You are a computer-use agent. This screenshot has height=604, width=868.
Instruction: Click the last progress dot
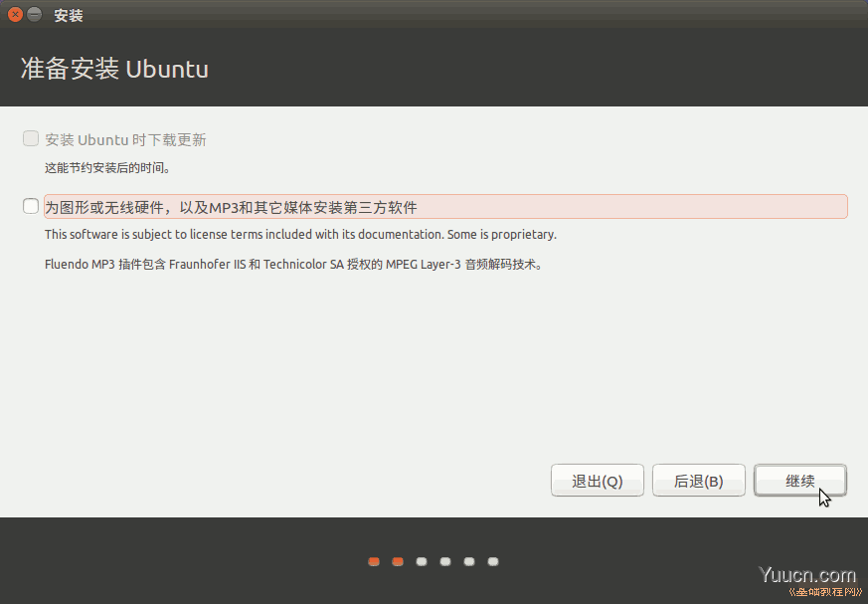coord(493,562)
